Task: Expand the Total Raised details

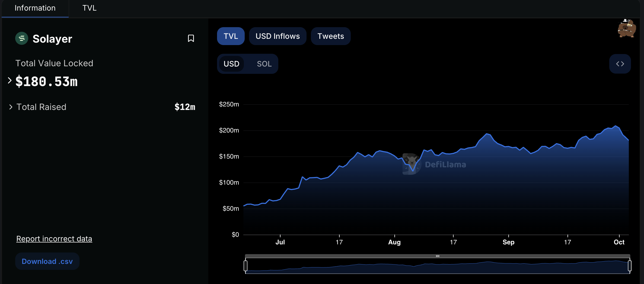Action: (11, 107)
